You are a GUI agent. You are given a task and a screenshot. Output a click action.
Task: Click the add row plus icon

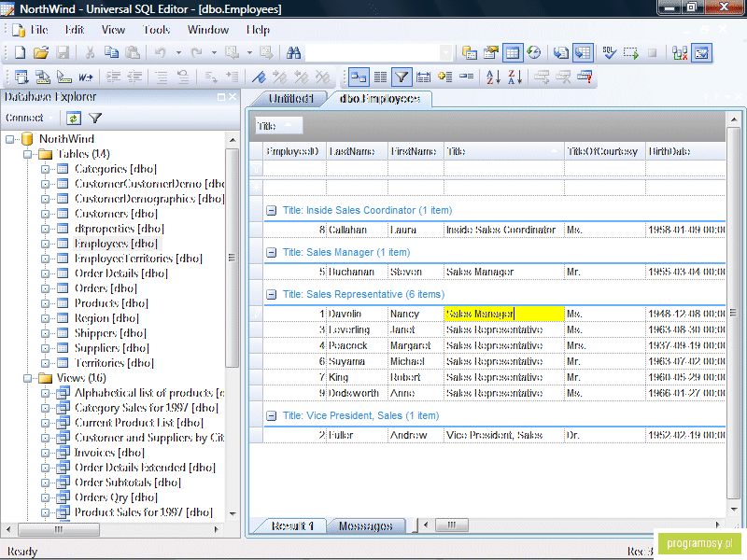[x=445, y=77]
